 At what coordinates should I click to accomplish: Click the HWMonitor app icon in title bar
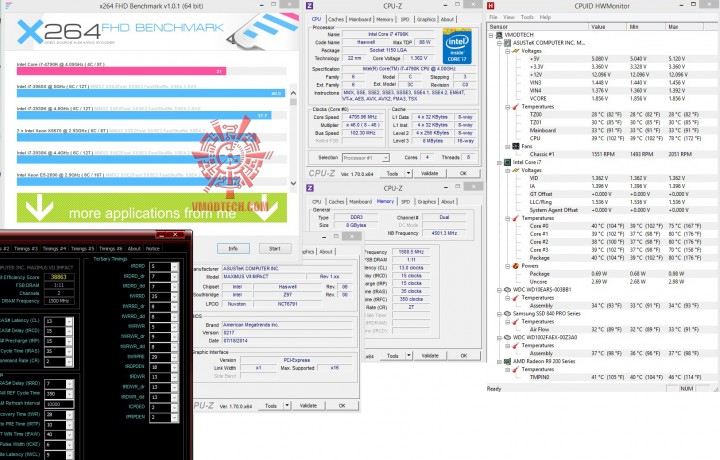491,6
